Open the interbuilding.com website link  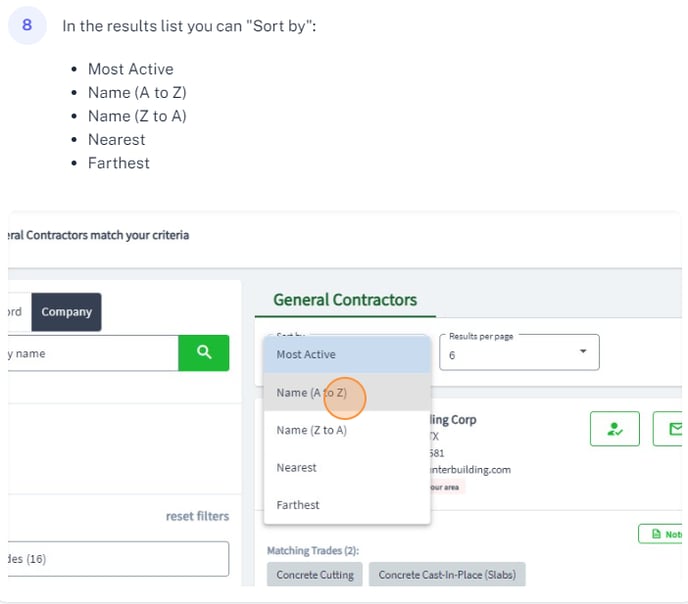pos(470,470)
